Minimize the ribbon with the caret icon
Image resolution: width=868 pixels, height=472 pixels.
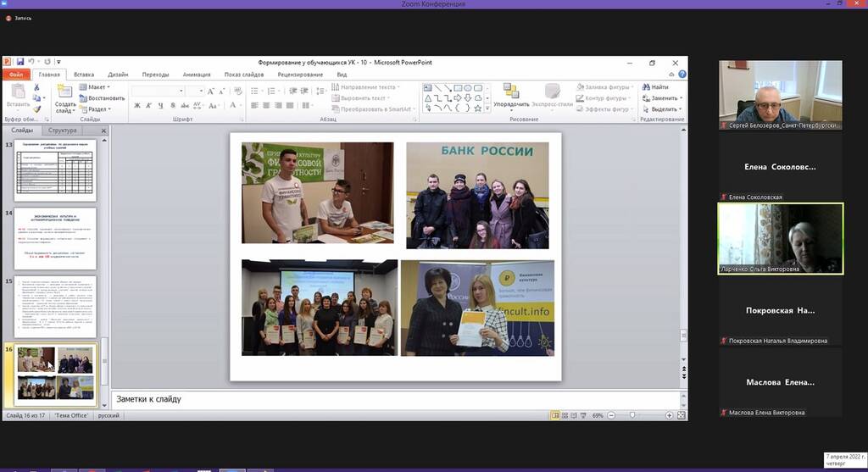pyautogui.click(x=671, y=75)
